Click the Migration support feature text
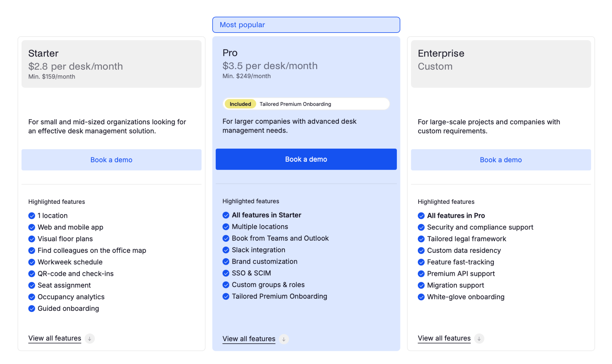This screenshot has width=612, height=364. pos(455,286)
